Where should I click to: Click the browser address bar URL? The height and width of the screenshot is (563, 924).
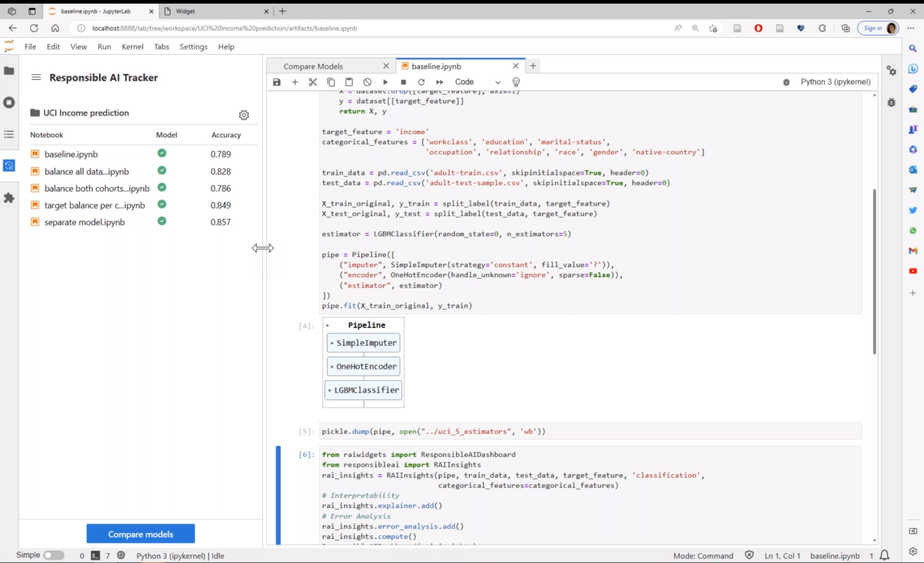tap(224, 28)
